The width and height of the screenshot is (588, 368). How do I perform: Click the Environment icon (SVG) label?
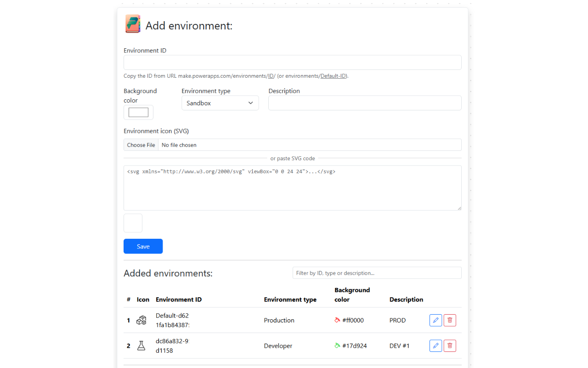pos(156,131)
